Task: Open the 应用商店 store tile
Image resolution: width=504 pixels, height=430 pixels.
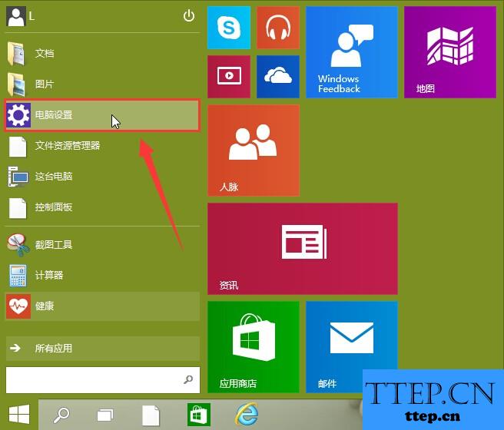Action: (254, 347)
